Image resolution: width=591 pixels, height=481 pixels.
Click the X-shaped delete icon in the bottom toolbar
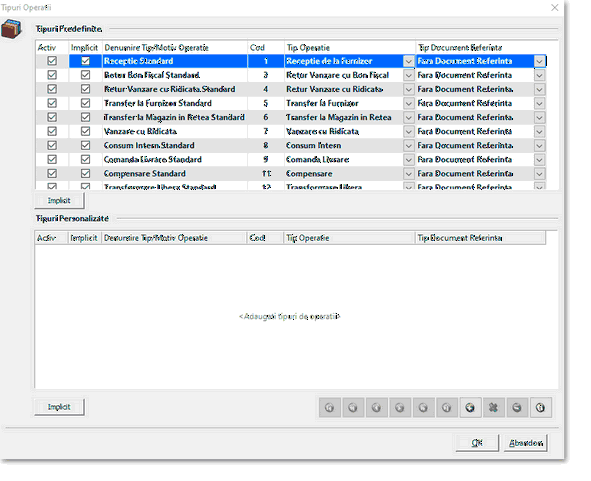click(x=493, y=407)
